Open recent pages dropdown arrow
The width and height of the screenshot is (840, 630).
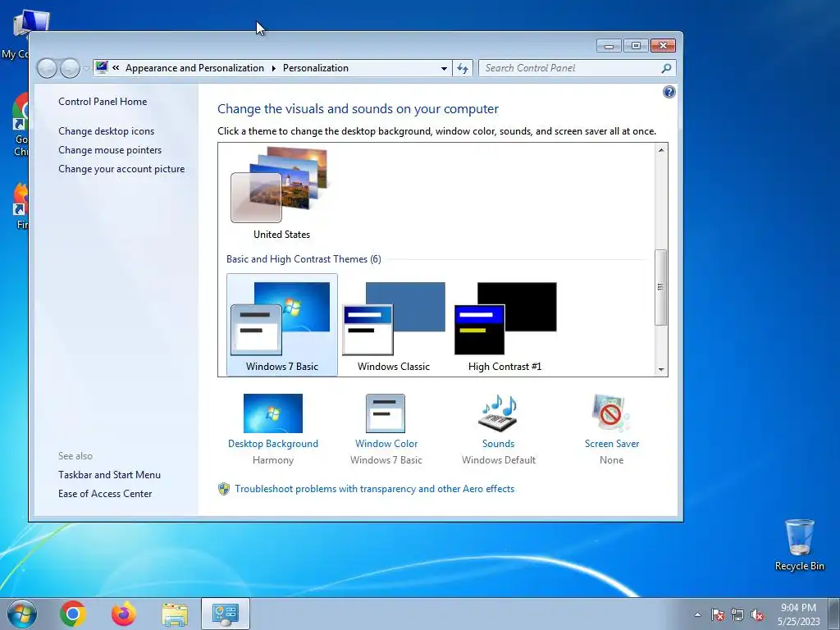(x=86, y=69)
